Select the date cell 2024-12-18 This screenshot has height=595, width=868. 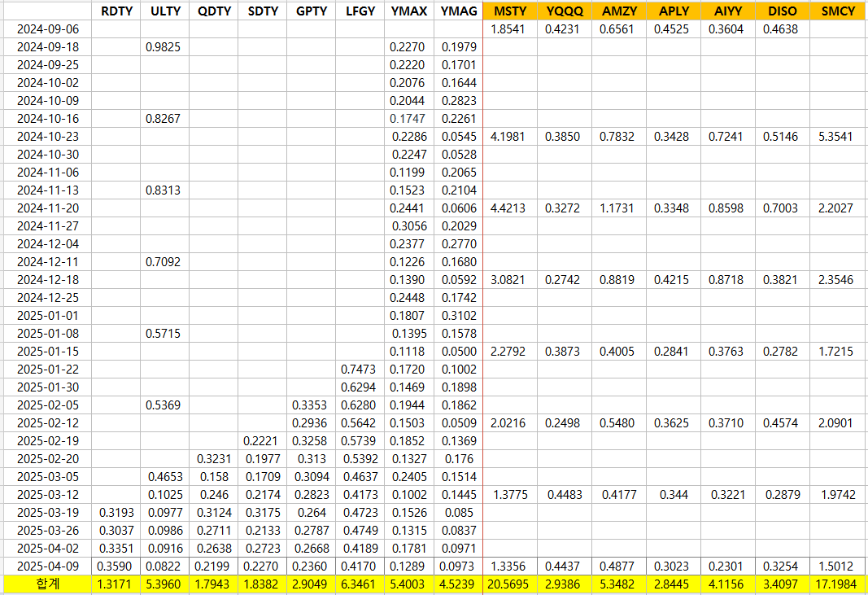coord(48,280)
